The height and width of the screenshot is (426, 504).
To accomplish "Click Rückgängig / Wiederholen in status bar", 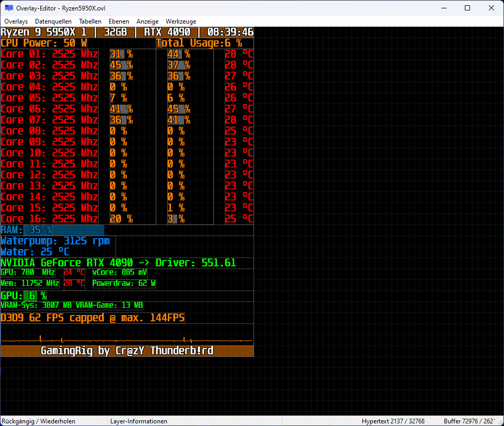I will [38, 421].
